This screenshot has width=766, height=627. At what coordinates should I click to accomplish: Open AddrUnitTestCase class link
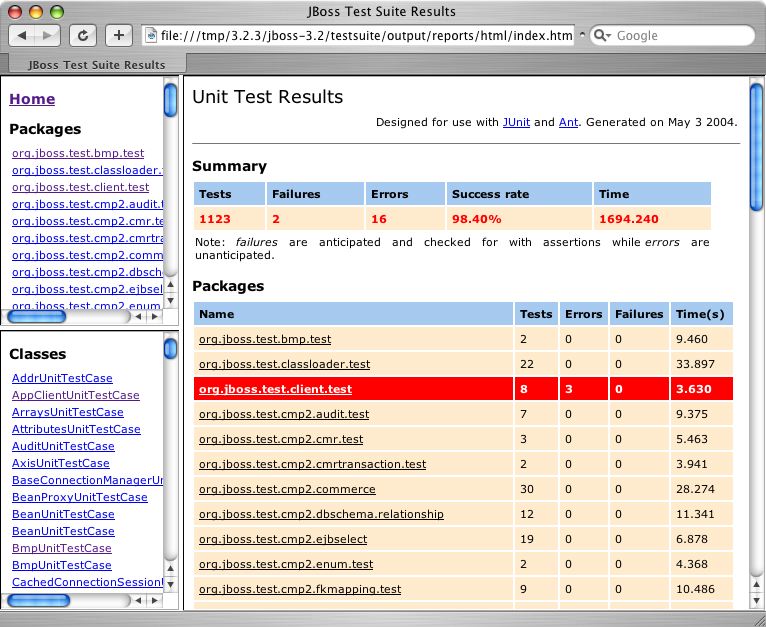pos(62,378)
